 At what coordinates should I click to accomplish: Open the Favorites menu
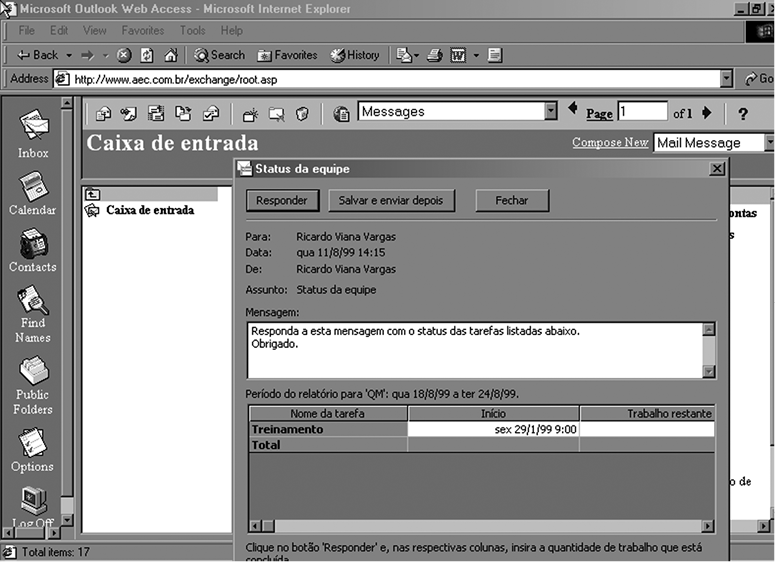tap(143, 31)
